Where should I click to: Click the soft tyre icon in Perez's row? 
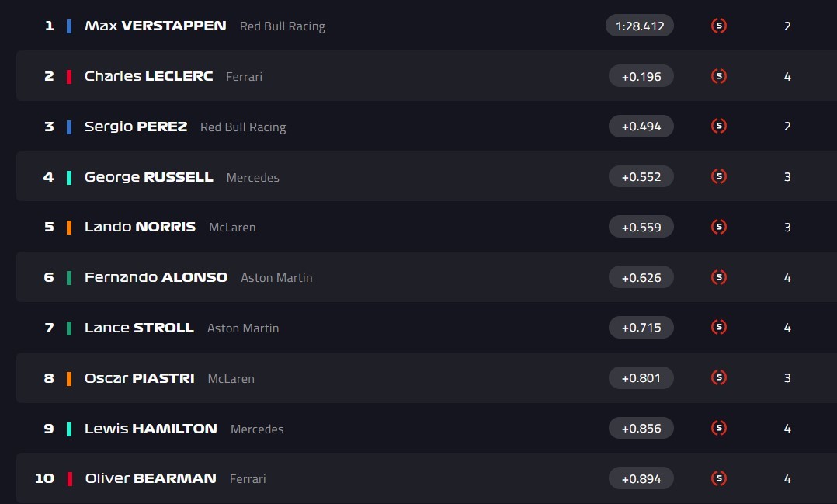(719, 126)
